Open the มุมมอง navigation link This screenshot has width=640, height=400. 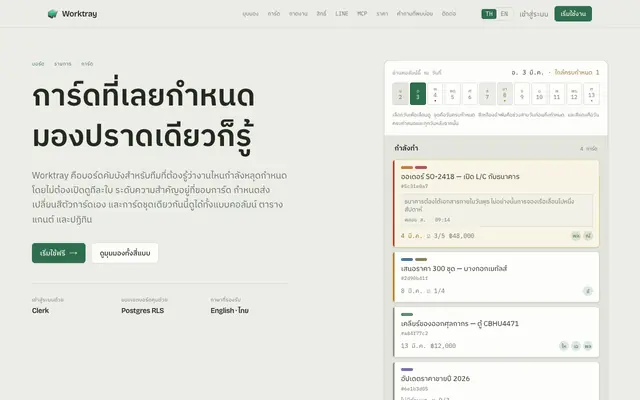250,14
